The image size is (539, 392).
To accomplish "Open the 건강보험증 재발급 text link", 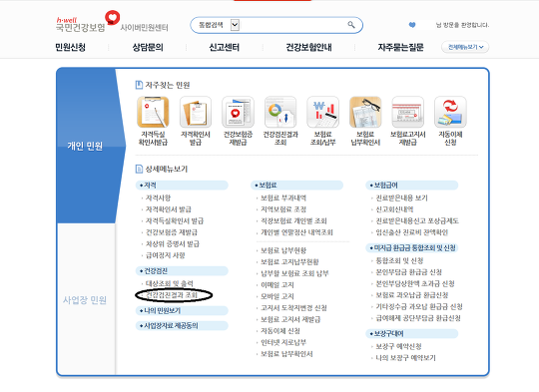I will [172, 232].
